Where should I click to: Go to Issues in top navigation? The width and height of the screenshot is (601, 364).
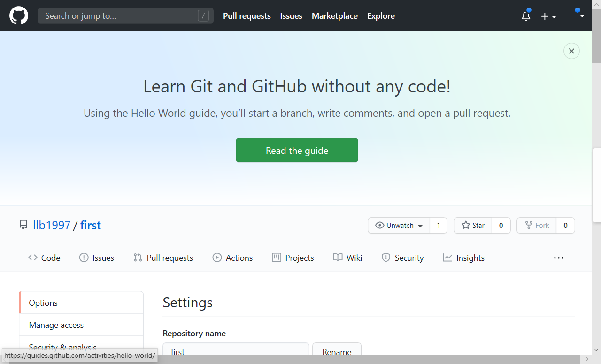(291, 15)
